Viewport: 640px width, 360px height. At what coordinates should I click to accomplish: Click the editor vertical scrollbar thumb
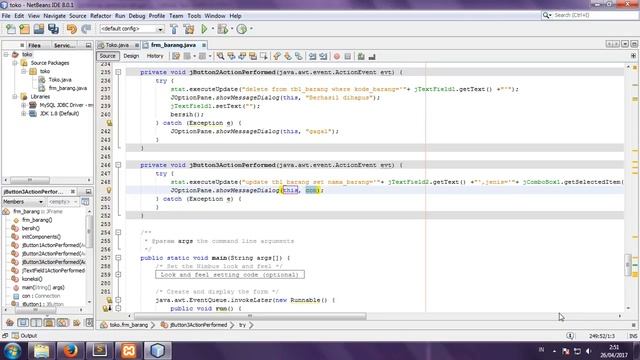[x=628, y=264]
